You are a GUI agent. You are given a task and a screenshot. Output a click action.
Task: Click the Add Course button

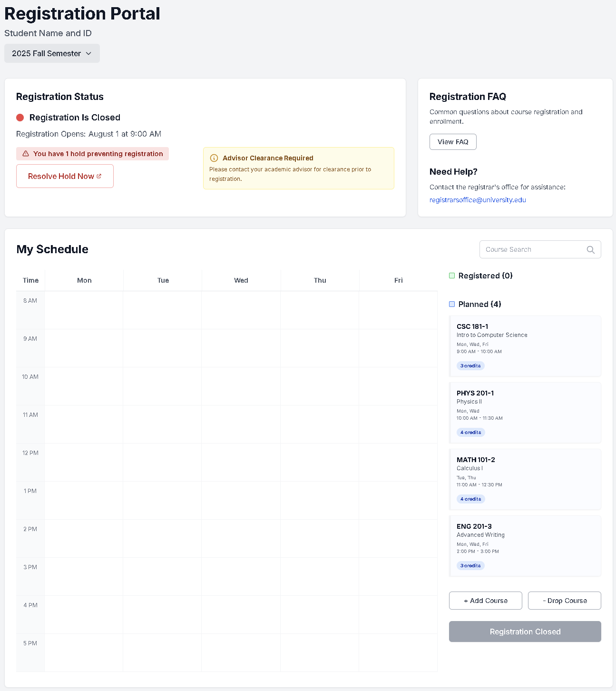click(486, 601)
